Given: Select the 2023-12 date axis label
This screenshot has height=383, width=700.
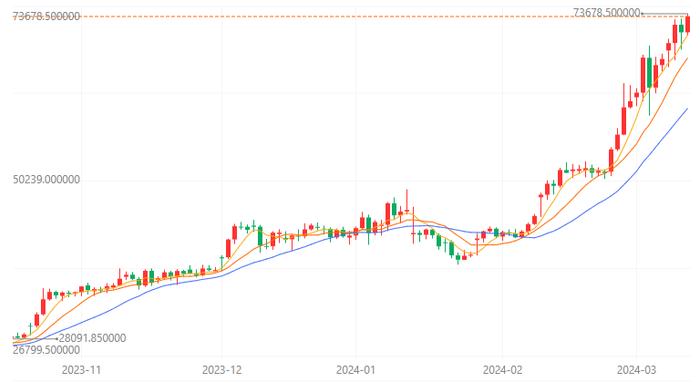Looking at the screenshot, I should point(222,370).
